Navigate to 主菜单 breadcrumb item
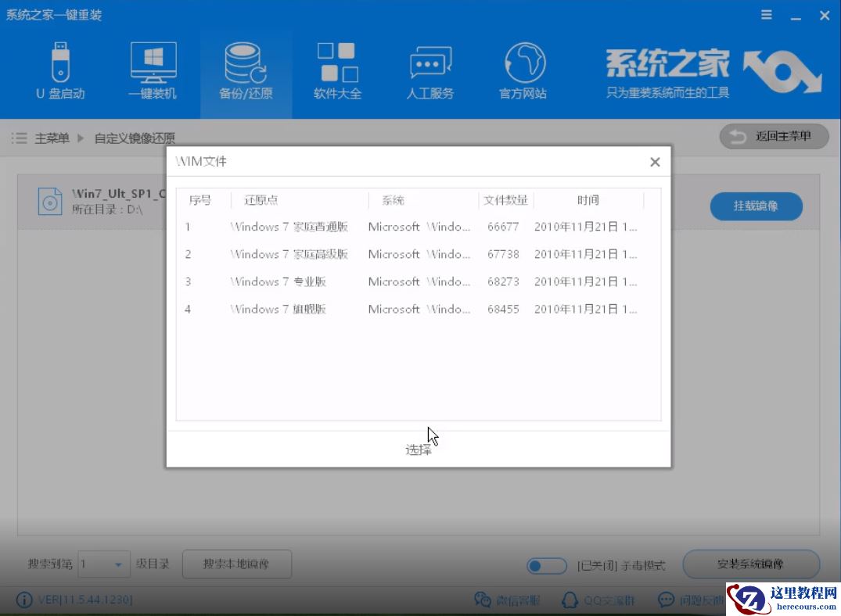The width and height of the screenshot is (841, 616). 51,137
